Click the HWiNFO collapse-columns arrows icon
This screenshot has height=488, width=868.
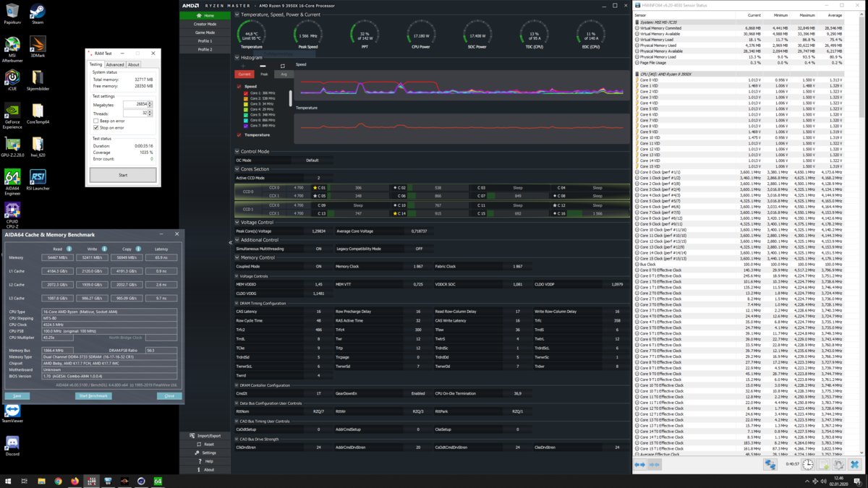pos(655,465)
